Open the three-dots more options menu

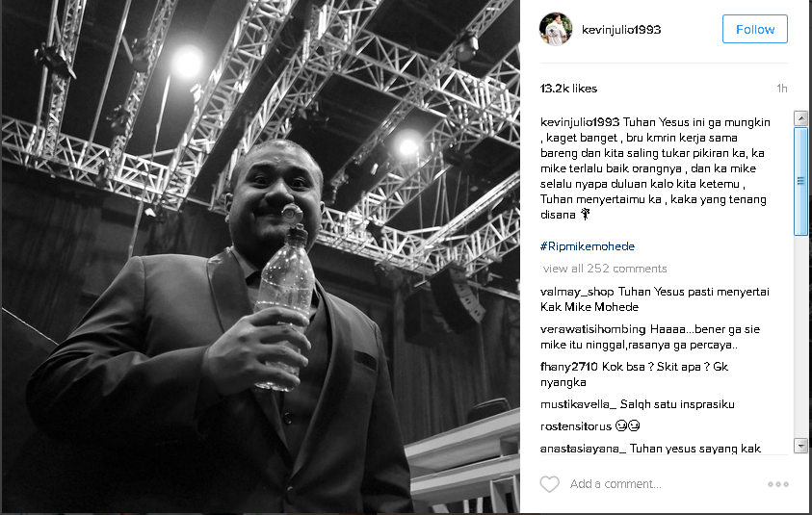[x=778, y=484]
